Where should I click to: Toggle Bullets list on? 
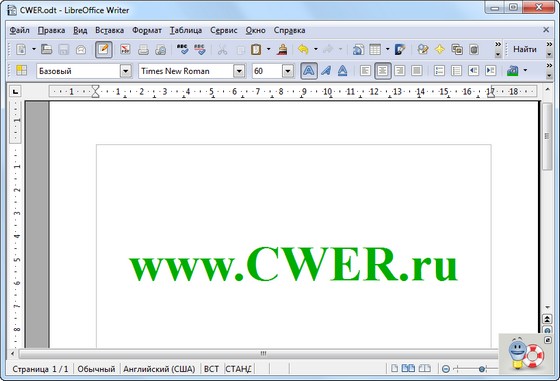(456, 70)
